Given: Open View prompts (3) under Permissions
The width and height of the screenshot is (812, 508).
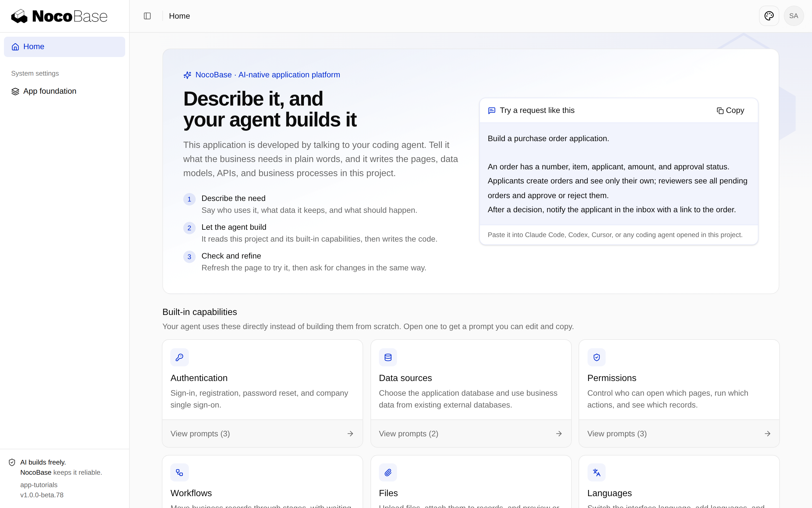Looking at the screenshot, I should 679,433.
